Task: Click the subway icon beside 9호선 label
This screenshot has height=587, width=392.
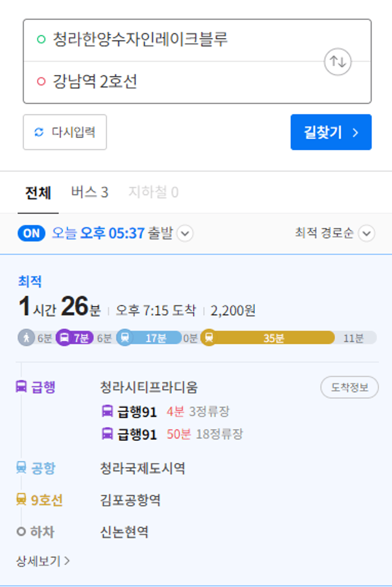Action: point(21,500)
